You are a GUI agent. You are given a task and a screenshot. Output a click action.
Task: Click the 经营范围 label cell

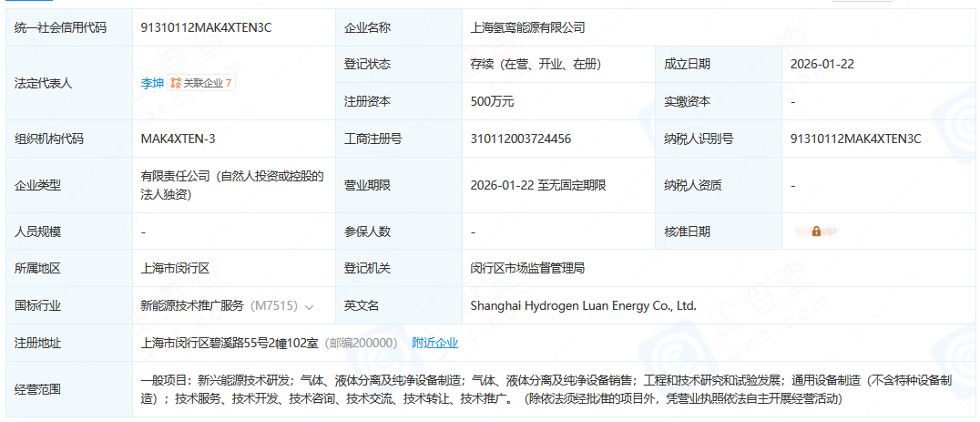[69, 389]
